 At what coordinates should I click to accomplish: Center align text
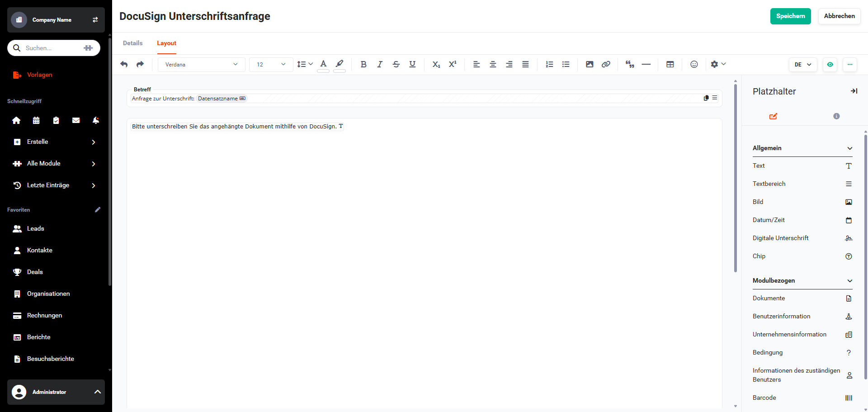[493, 64]
